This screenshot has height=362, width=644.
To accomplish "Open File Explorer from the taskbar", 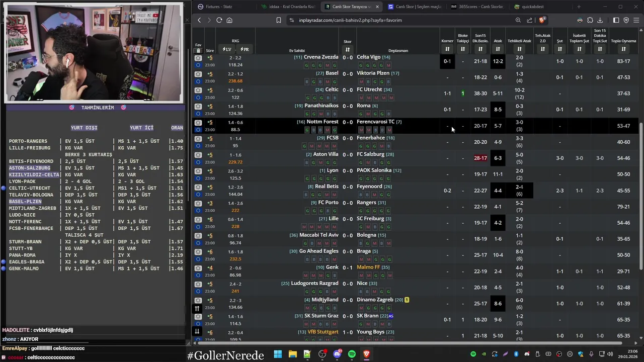I will [x=292, y=354].
